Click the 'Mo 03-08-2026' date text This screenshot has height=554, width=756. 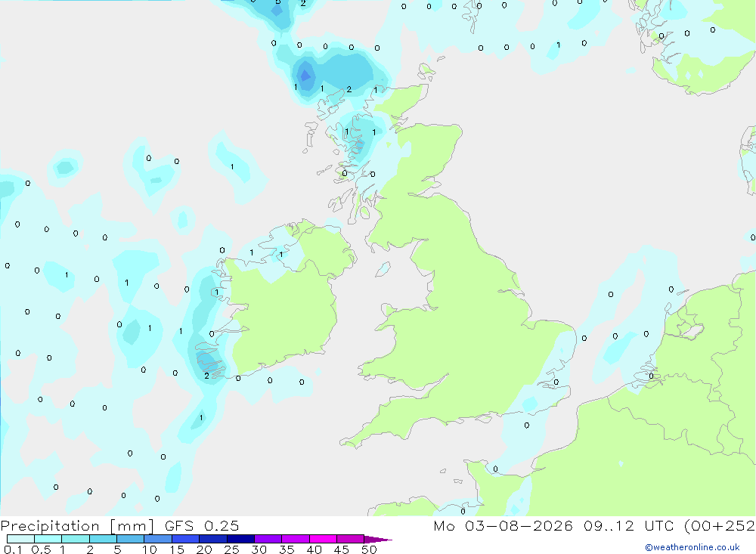(503, 526)
